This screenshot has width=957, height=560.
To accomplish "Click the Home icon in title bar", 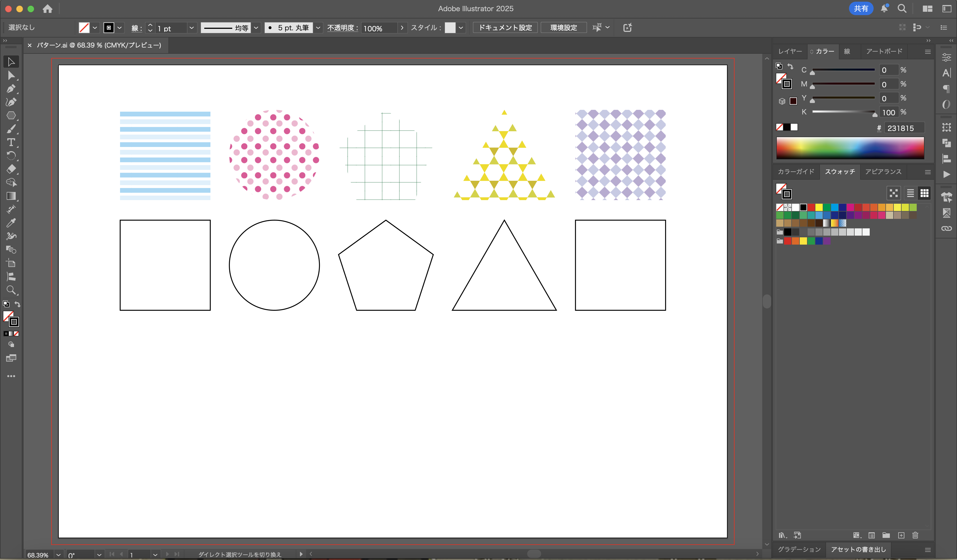I will pyautogui.click(x=48, y=8).
